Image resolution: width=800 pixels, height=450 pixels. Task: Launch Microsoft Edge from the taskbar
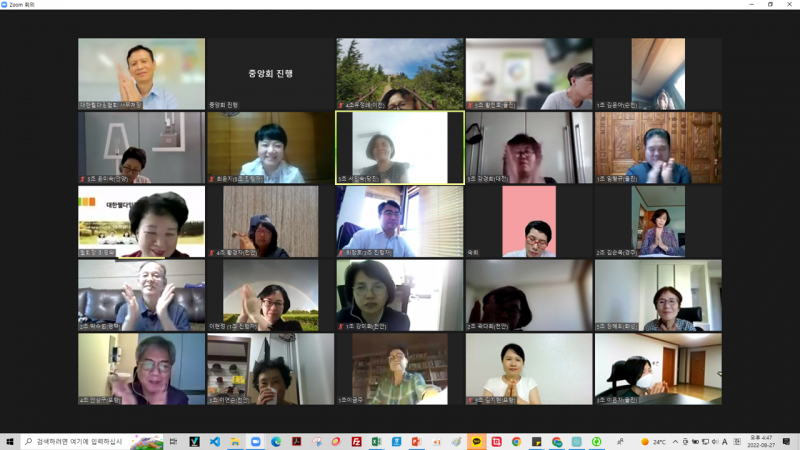[x=276, y=441]
